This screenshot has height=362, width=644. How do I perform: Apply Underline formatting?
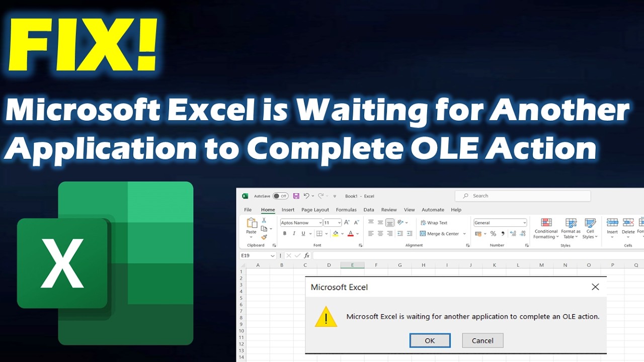pyautogui.click(x=303, y=234)
